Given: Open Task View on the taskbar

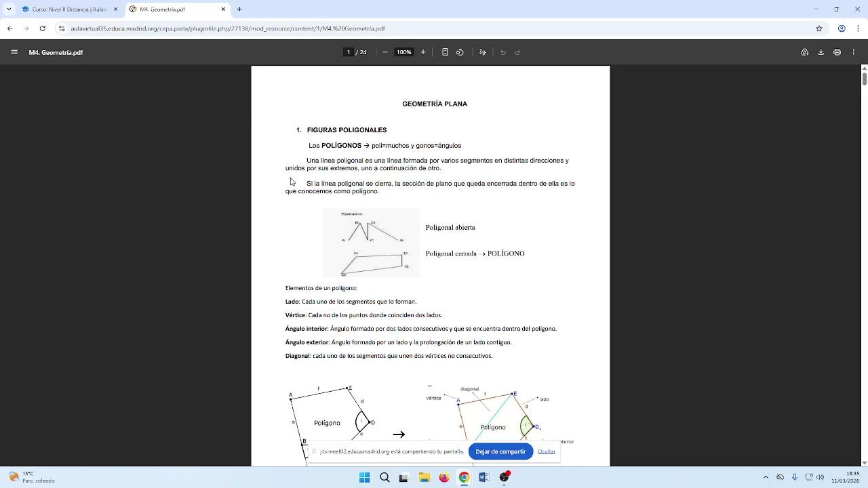Looking at the screenshot, I should click(x=403, y=477).
